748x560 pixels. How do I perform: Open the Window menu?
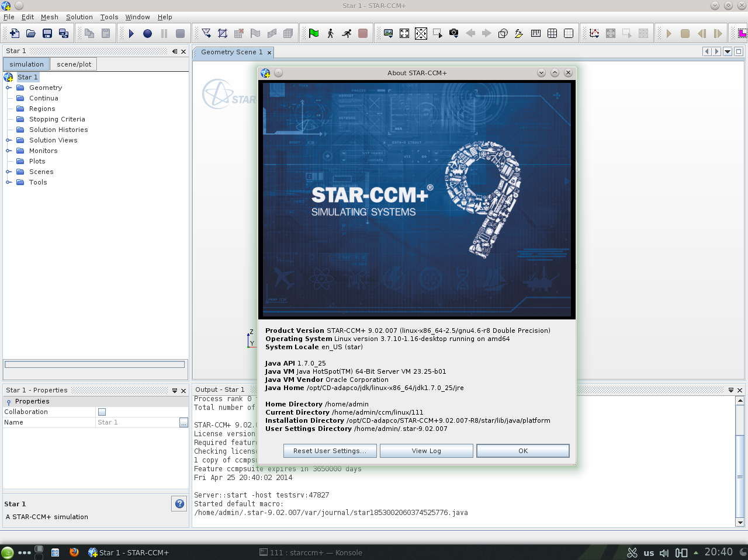point(137,17)
